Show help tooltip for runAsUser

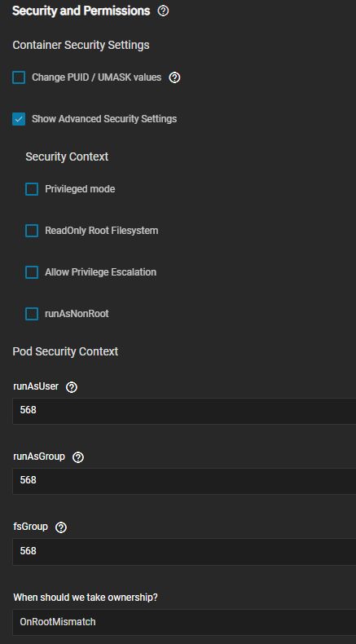click(72, 387)
